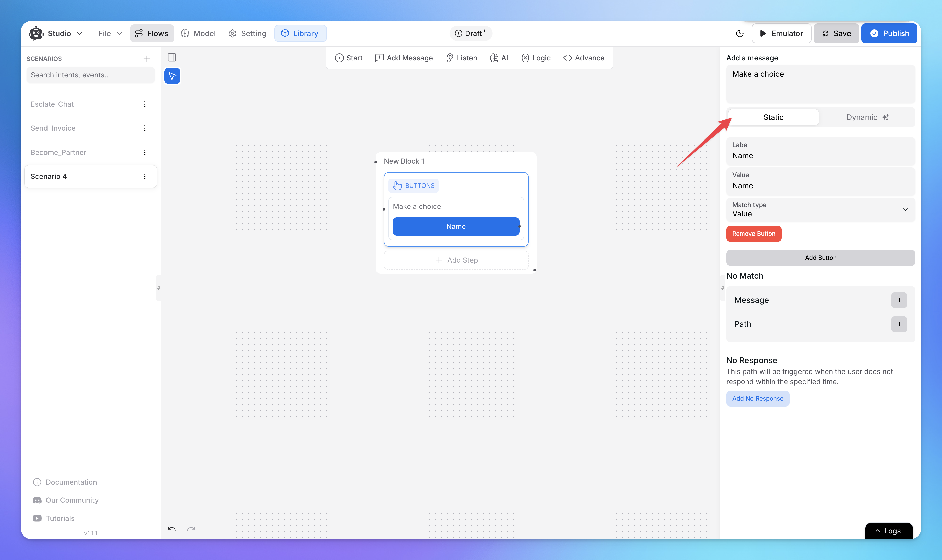Switch to the Flows tab

(152, 34)
